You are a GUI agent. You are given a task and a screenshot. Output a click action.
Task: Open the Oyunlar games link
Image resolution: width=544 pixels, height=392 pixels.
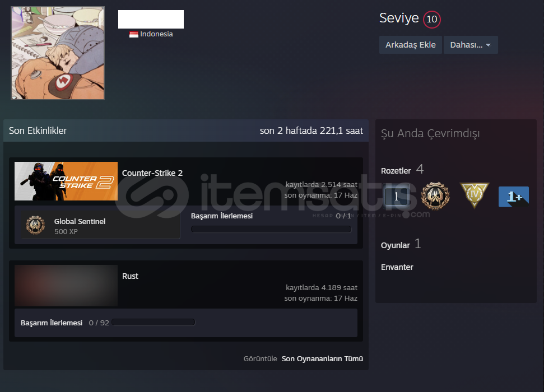(x=395, y=245)
